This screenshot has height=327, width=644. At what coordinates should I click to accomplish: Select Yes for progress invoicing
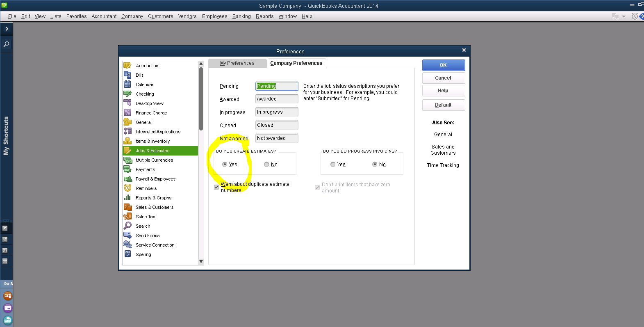click(x=333, y=165)
